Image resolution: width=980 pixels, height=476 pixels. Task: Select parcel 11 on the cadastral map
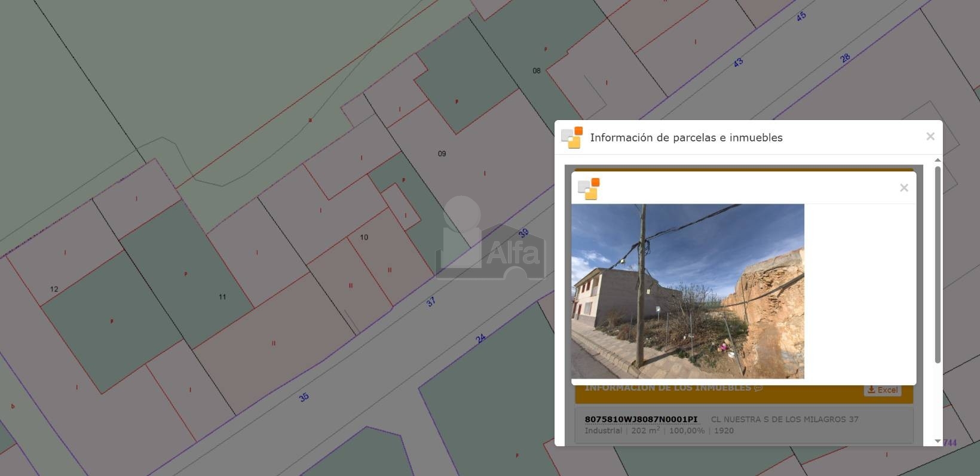[222, 297]
